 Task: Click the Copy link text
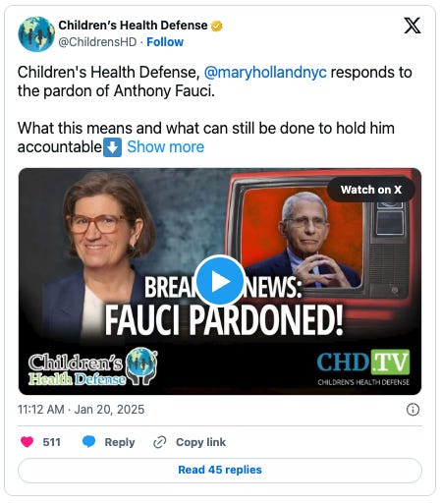tap(200, 442)
